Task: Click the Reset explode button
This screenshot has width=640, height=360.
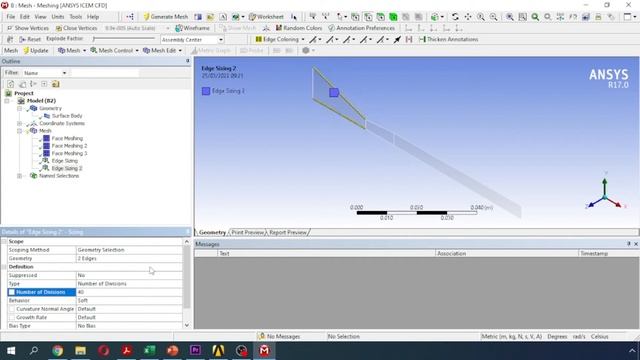Action: [x=30, y=39]
